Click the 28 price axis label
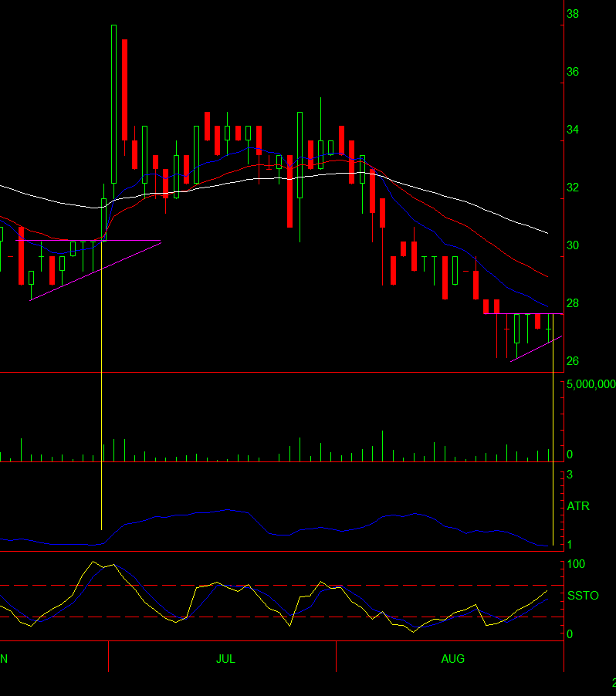Screen dimensions: 616x696 click(x=573, y=303)
